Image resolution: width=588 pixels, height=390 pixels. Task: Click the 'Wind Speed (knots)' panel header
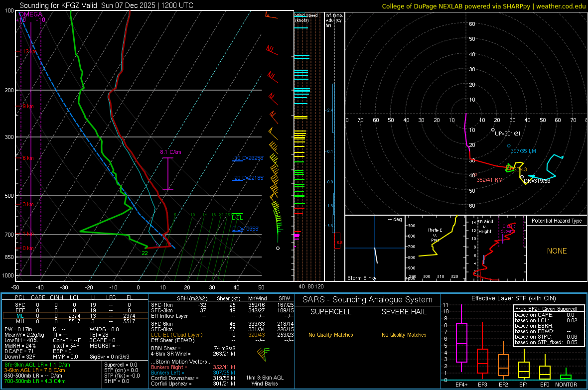pos(306,17)
